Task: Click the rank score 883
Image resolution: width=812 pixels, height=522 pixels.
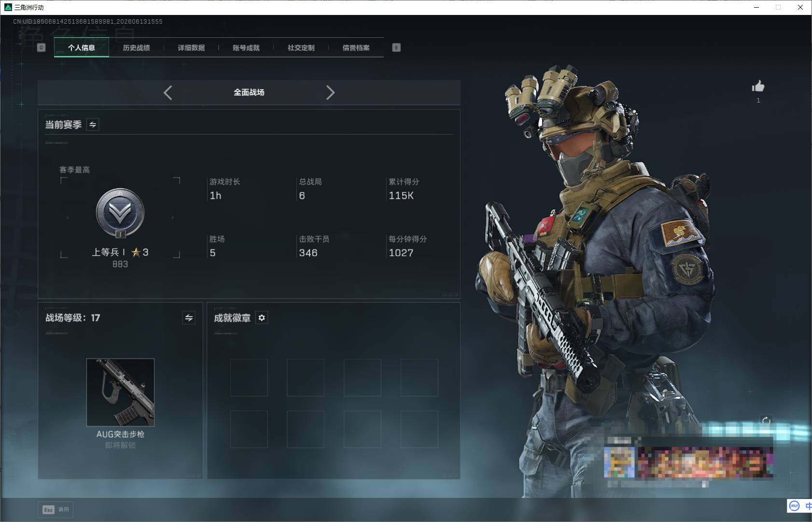Action: click(x=120, y=264)
